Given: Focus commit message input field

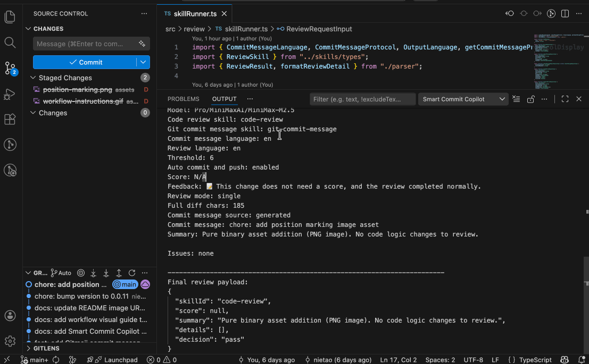Looking at the screenshot, I should coord(92,44).
